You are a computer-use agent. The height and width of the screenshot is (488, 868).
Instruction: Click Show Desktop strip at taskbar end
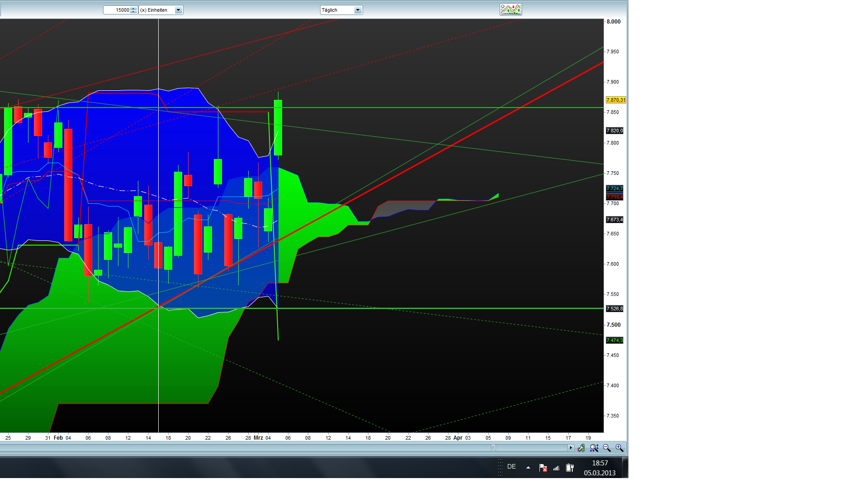(625, 468)
